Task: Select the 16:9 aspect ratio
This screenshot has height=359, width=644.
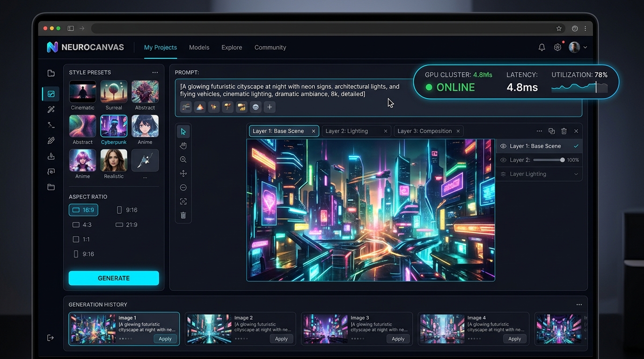Action: click(x=83, y=210)
